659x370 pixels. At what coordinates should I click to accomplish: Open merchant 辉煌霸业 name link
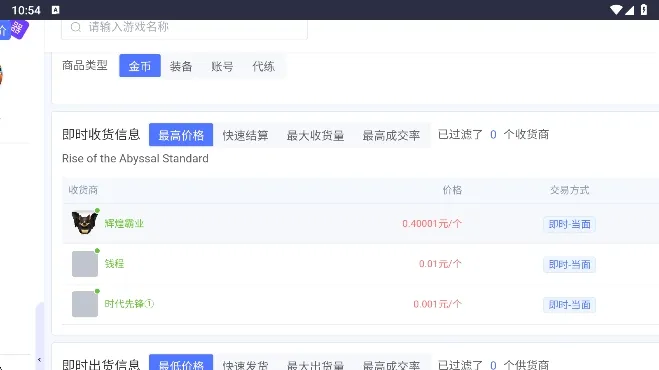click(124, 223)
